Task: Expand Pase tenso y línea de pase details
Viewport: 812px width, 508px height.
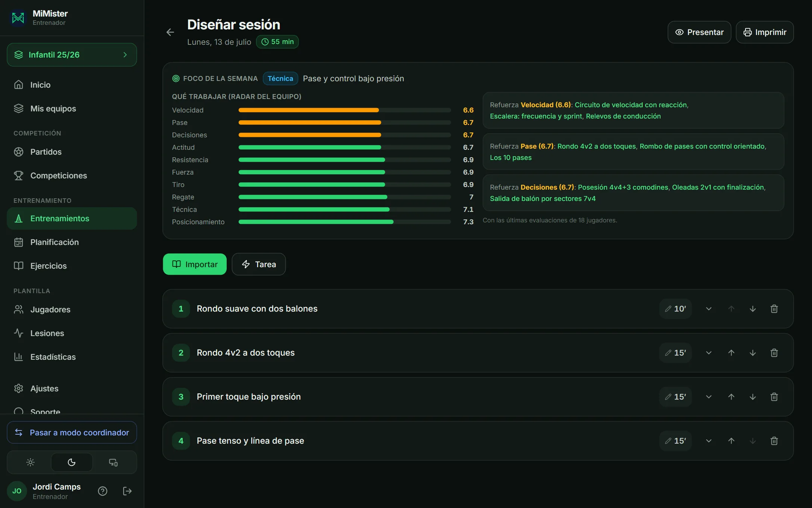Action: [x=709, y=441]
